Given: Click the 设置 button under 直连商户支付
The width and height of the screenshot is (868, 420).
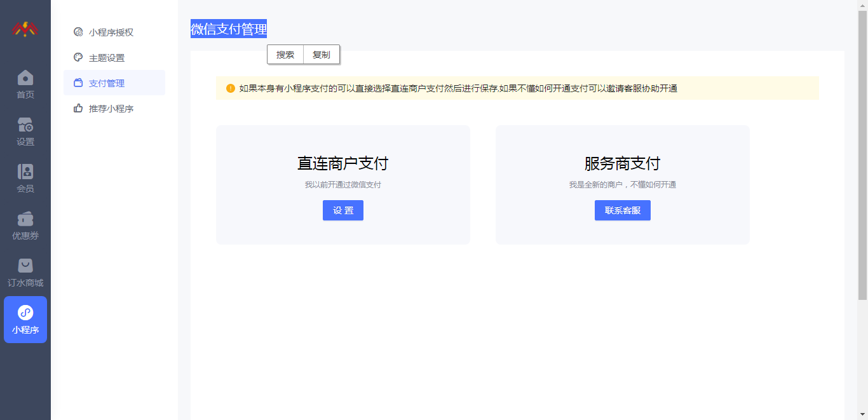Looking at the screenshot, I should (x=343, y=210).
